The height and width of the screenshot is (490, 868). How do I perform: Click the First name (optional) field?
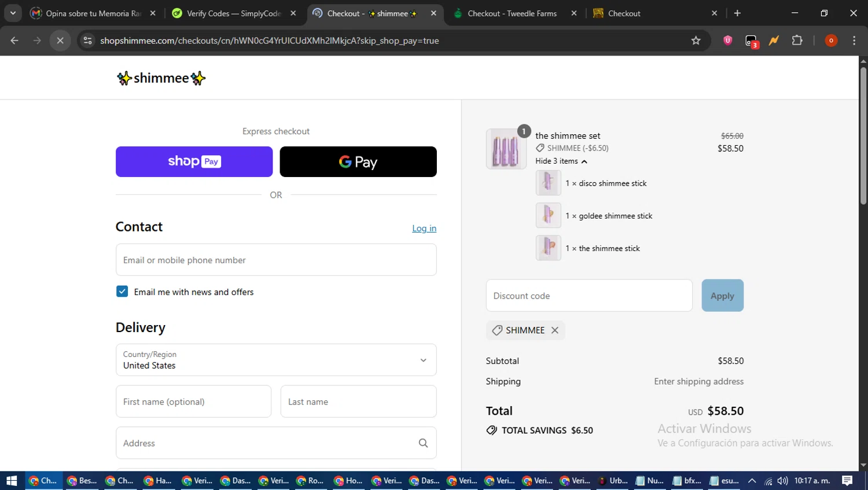[x=193, y=401]
